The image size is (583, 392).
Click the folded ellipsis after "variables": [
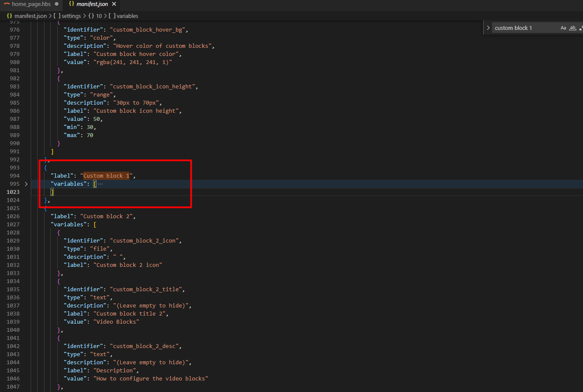coord(100,184)
